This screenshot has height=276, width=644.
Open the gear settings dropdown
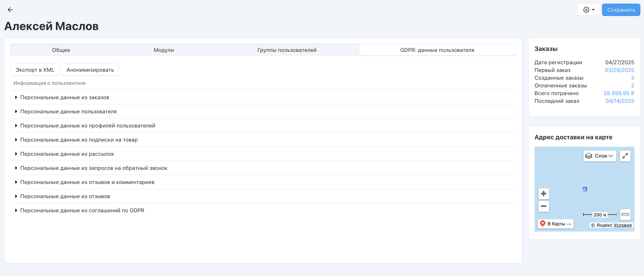pos(588,10)
